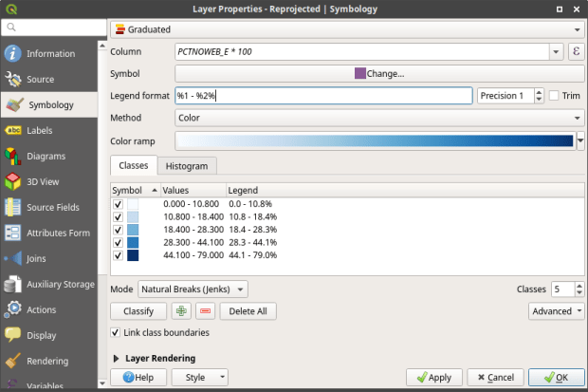This screenshot has width=588, height=392.
Task: Open the Diagrams section icon
Action: point(12,156)
